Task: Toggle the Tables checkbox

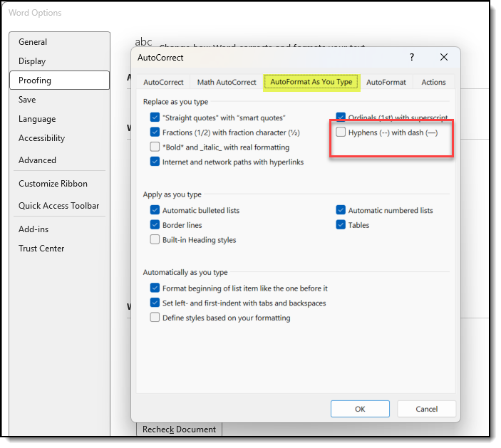Action: tap(341, 226)
